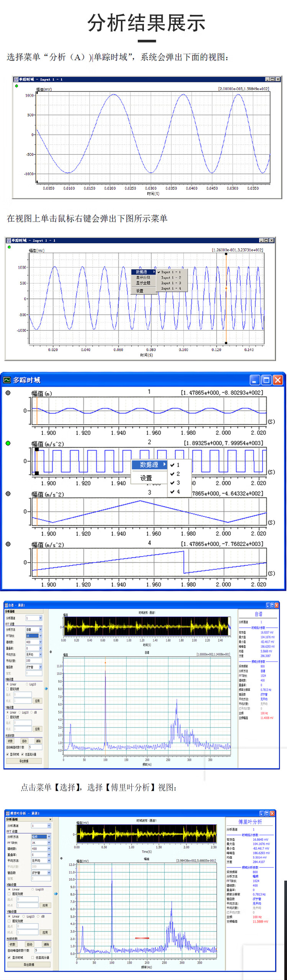Screen dimensions: 287x980
Task: Click the 自谱 window title bar icon
Action: pos(6,606)
